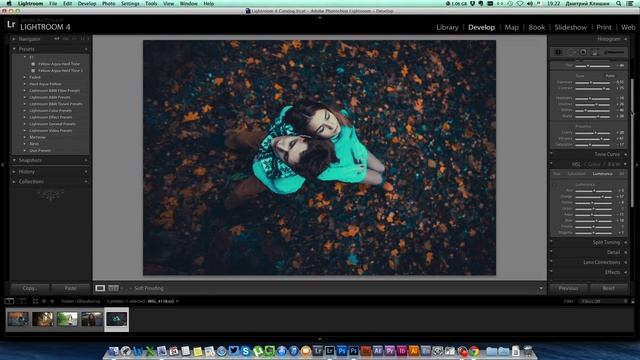The width and height of the screenshot is (640, 360).
Task: Select the Red Eye Correction tool
Action: point(583,52)
